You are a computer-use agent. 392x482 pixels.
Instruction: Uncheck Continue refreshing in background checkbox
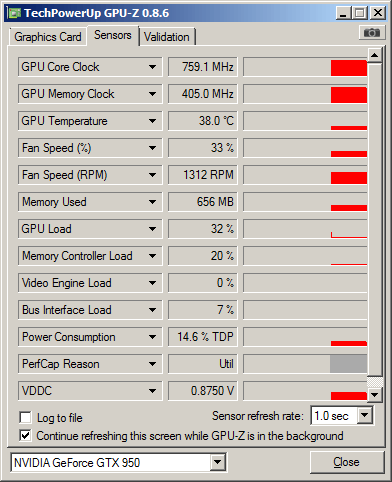coord(26,436)
